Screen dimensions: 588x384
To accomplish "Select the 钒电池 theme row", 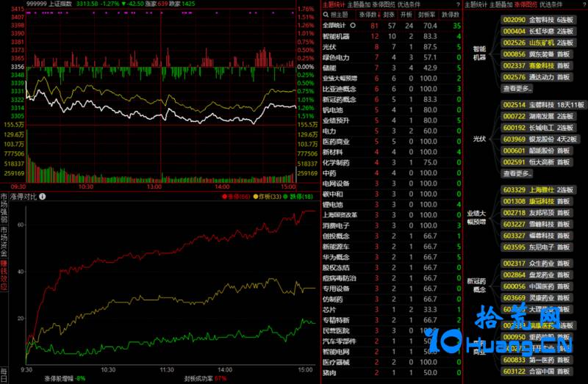I will pyautogui.click(x=392, y=110).
